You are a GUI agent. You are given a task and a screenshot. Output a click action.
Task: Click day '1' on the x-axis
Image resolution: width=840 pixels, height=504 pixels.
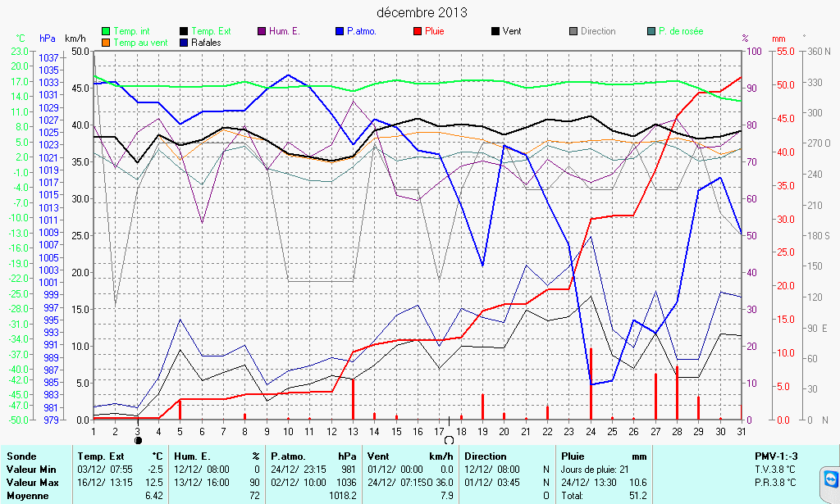coord(94,431)
